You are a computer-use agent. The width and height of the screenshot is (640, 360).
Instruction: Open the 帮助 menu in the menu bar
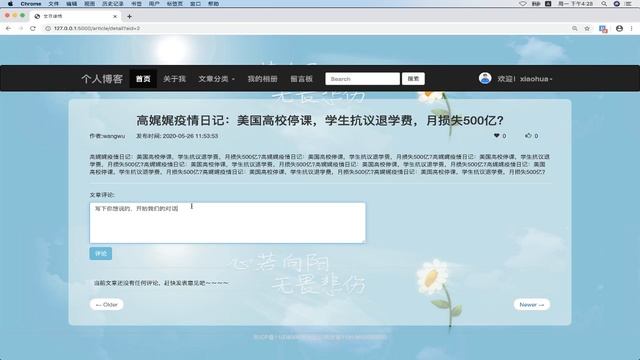coord(213,4)
